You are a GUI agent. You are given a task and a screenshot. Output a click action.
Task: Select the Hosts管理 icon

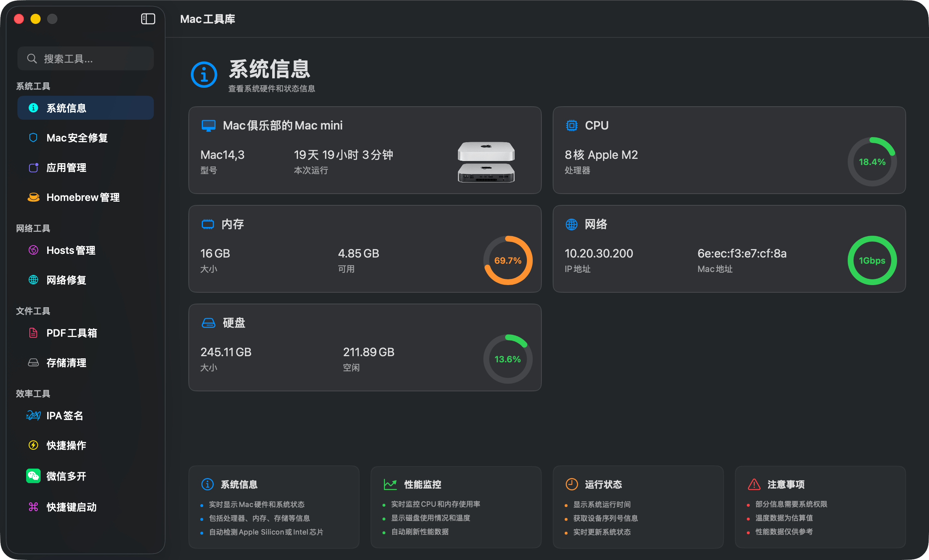(33, 250)
